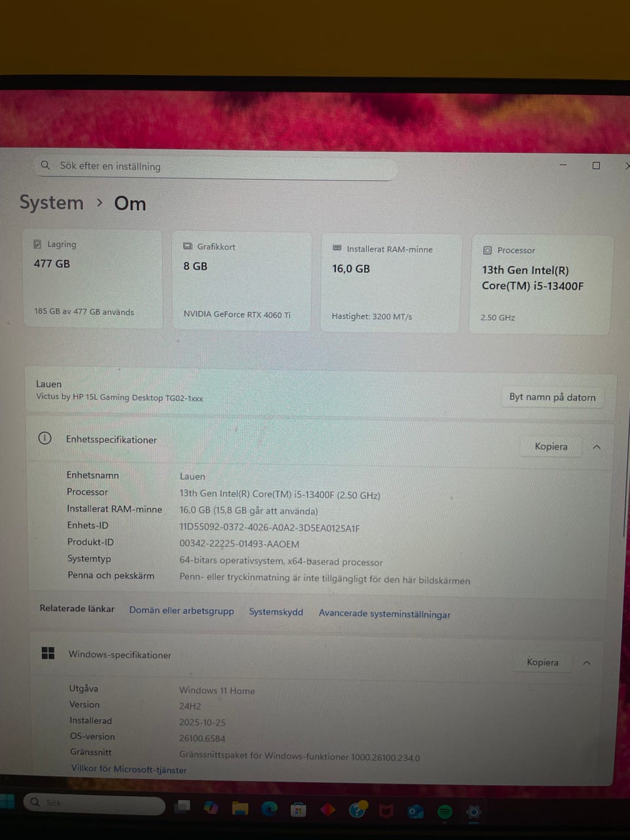Click the Windows-specifikationer logo icon
Image resolution: width=630 pixels, height=840 pixels.
(x=48, y=653)
